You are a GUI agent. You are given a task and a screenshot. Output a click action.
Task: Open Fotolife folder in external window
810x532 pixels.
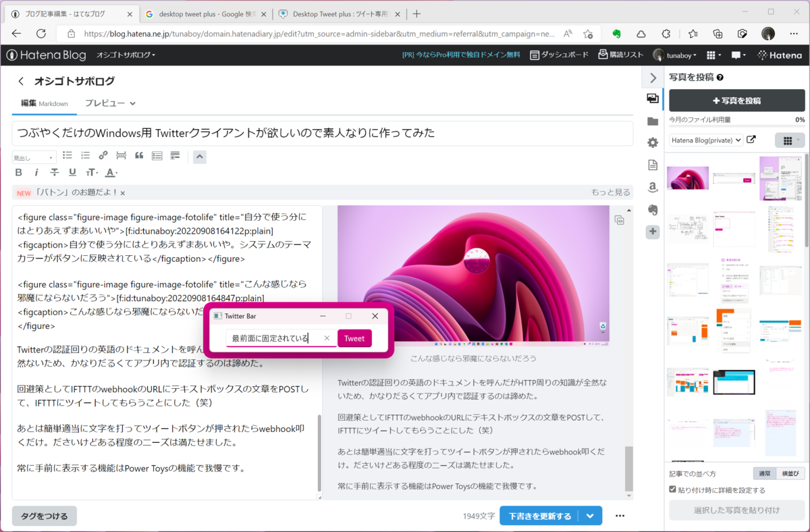pos(751,140)
